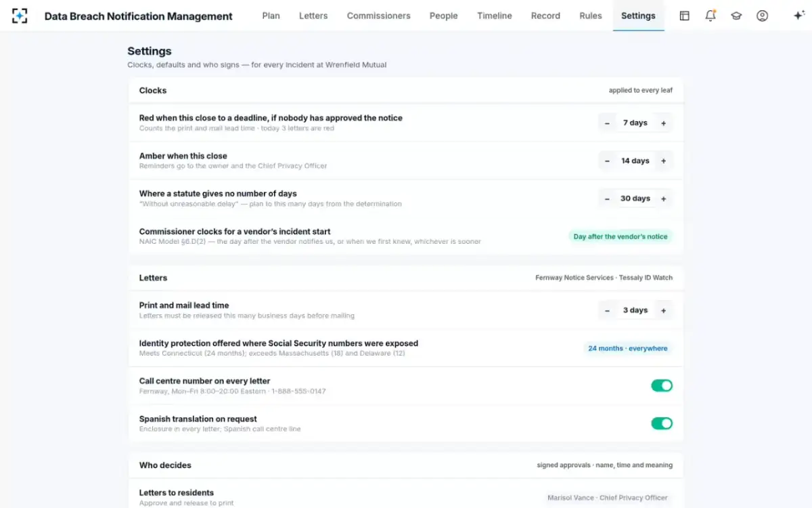Click 'Where a statute gives no number of days'
This screenshot has height=508, width=812.
pos(218,194)
